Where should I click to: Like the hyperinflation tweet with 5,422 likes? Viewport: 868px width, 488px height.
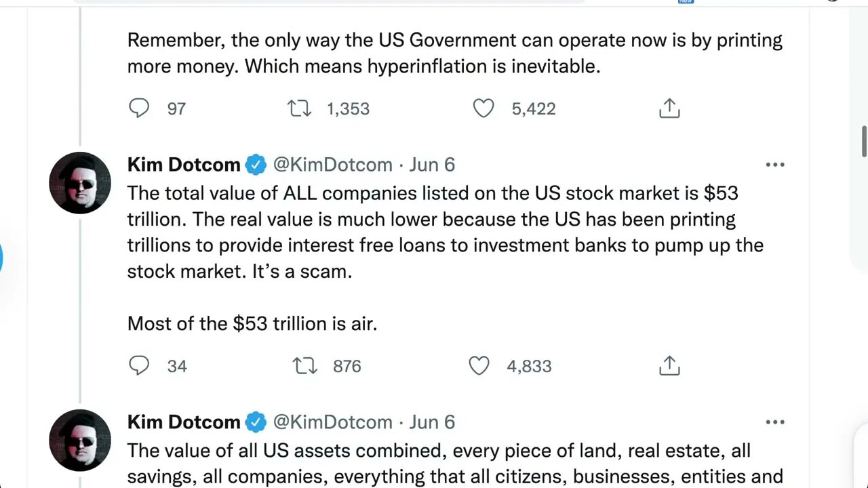(x=483, y=108)
